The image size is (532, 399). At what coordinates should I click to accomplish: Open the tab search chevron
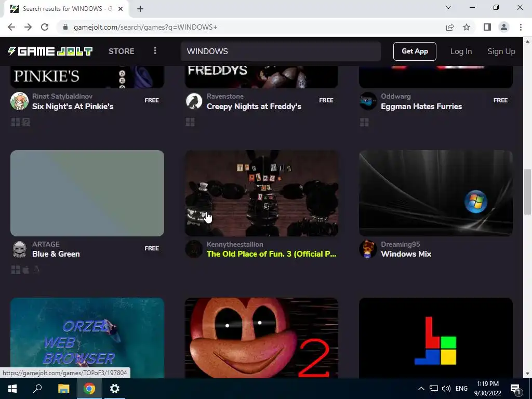point(448,7)
